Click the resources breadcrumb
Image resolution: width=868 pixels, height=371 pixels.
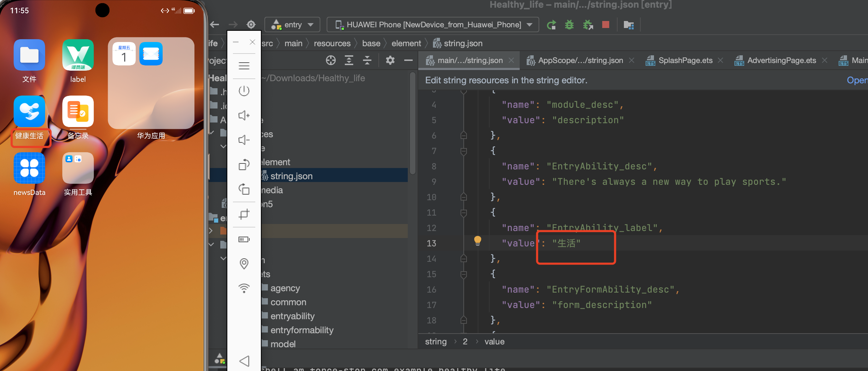[x=332, y=43]
